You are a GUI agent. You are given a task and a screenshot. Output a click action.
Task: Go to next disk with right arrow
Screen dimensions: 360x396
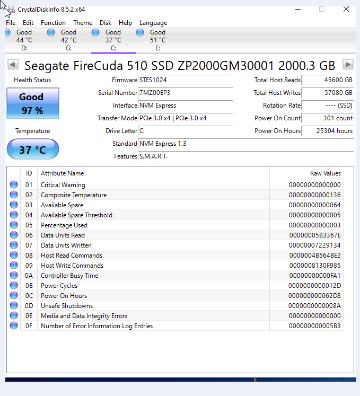tap(348, 64)
